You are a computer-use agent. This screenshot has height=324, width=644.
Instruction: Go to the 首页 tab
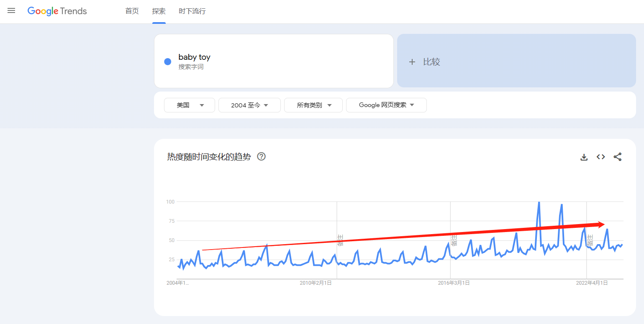[132, 11]
